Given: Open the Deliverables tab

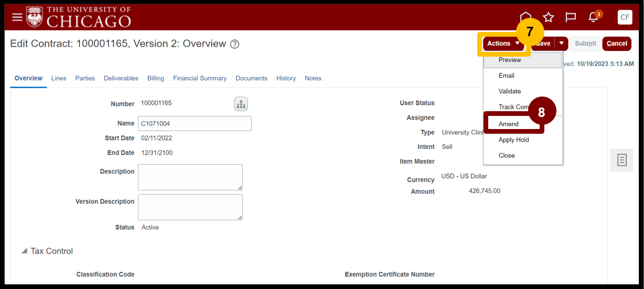Looking at the screenshot, I should pyautogui.click(x=121, y=78).
